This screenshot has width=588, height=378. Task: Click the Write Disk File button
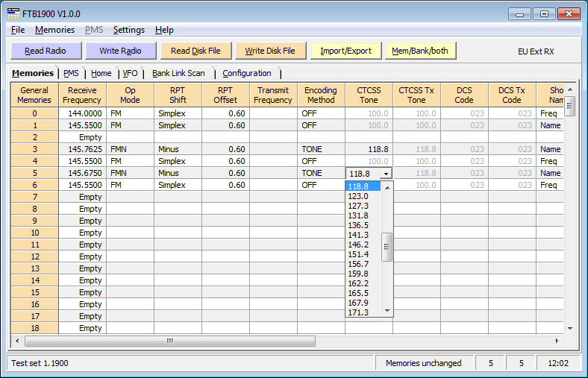[x=270, y=51]
